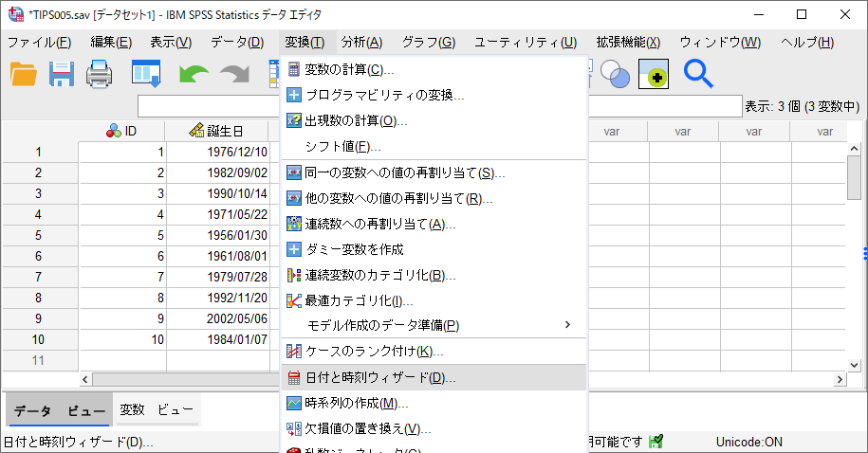Open 時系列の作成(M)... entry
This screenshot has height=453, width=868.
(x=434, y=403)
